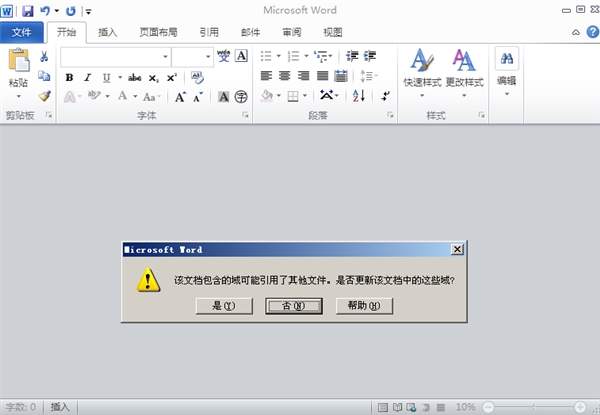Click the Decrease Indent icon

click(352, 56)
